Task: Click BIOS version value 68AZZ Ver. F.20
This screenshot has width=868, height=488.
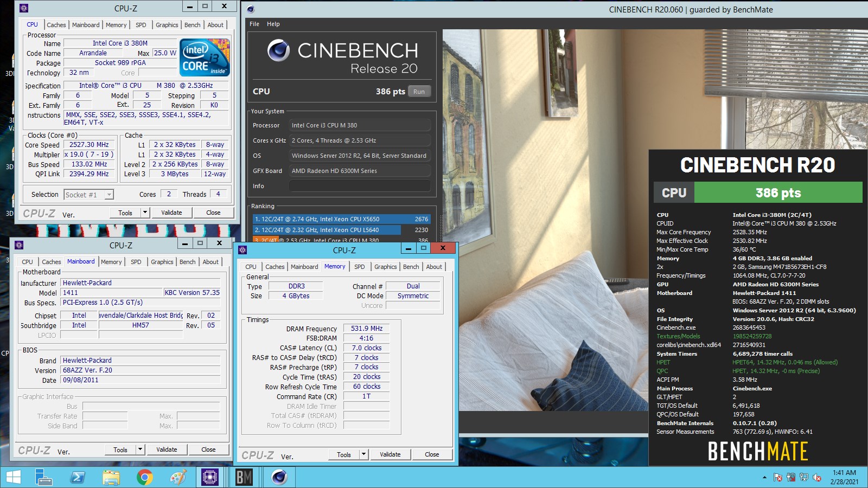Action: [141, 370]
